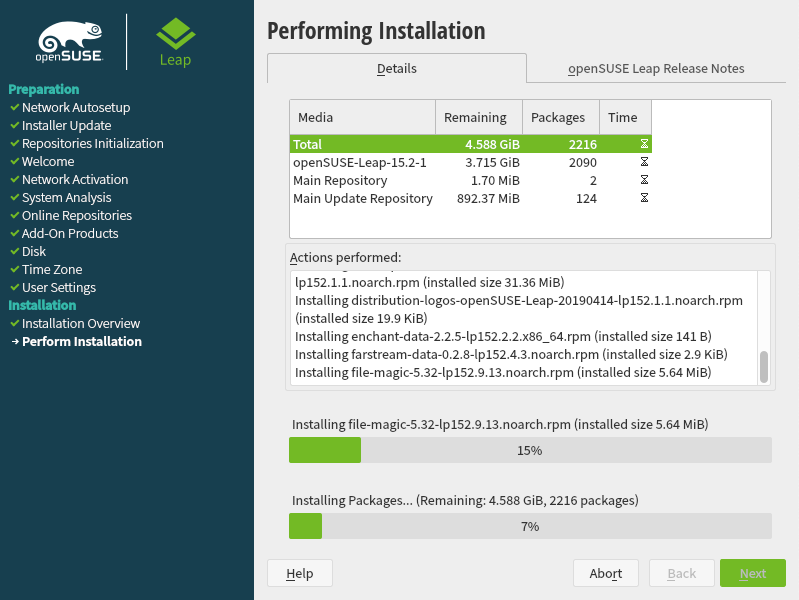Switch to the Details tab

(x=397, y=68)
